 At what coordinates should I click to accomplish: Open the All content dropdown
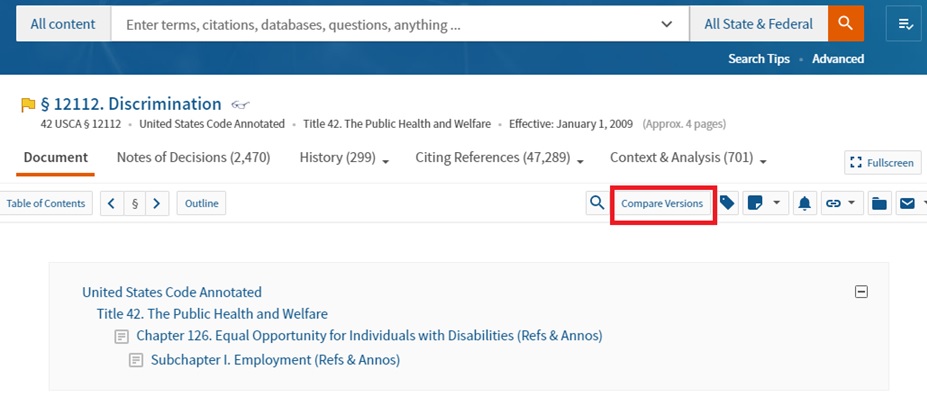[63, 24]
